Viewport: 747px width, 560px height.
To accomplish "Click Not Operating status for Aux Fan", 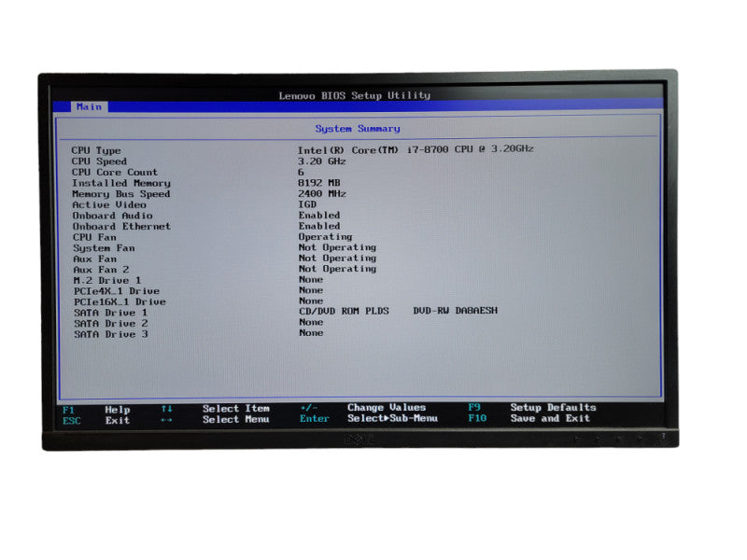I will click(x=337, y=259).
